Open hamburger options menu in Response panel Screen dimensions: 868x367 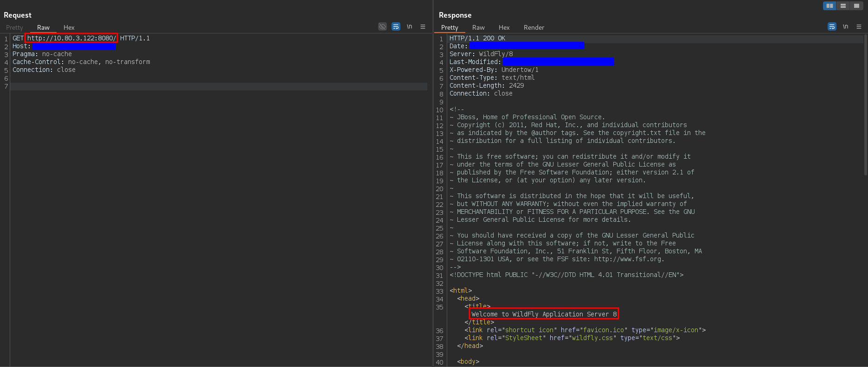pyautogui.click(x=859, y=26)
